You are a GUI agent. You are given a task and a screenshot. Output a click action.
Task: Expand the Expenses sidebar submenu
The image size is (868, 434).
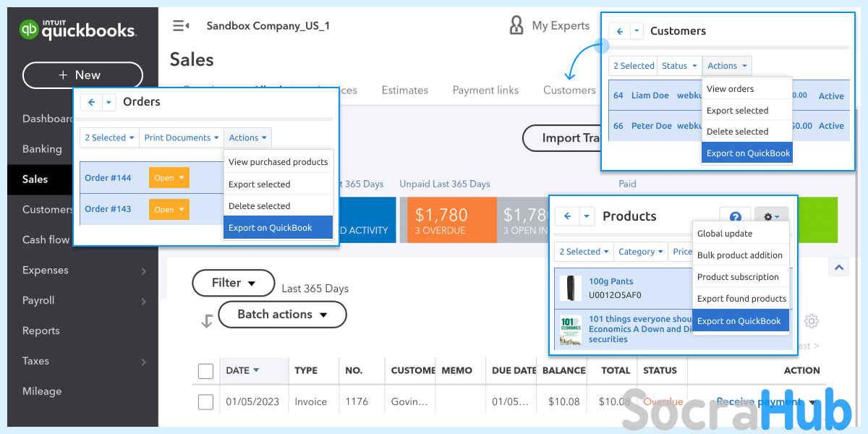coord(143,271)
